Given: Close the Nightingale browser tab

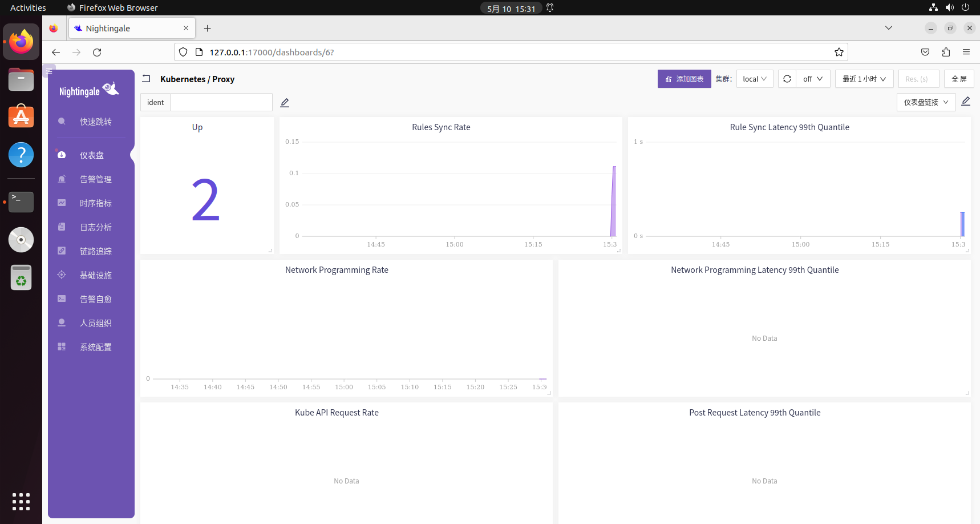Looking at the screenshot, I should click(186, 28).
